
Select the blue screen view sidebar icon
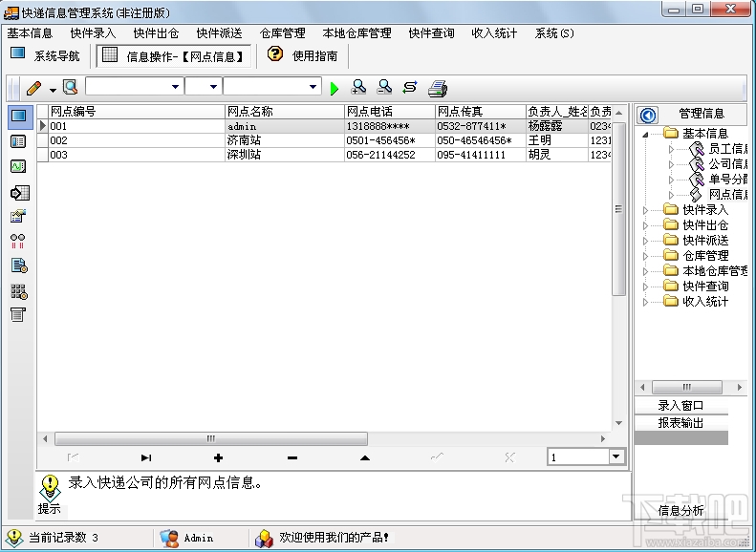[20, 117]
